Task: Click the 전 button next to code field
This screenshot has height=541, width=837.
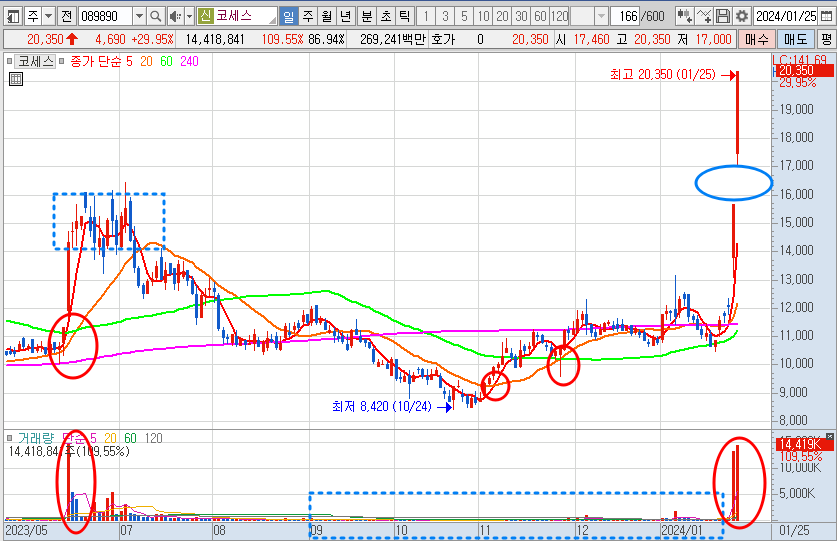Action: coord(66,17)
